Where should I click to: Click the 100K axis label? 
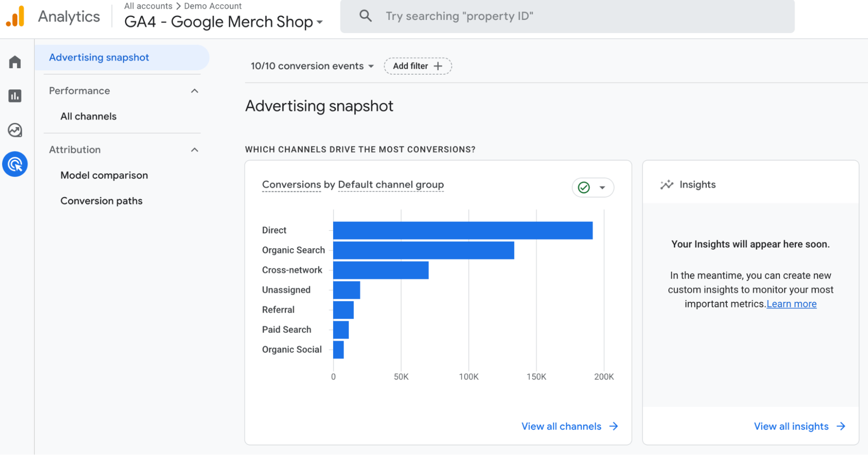pos(469,377)
